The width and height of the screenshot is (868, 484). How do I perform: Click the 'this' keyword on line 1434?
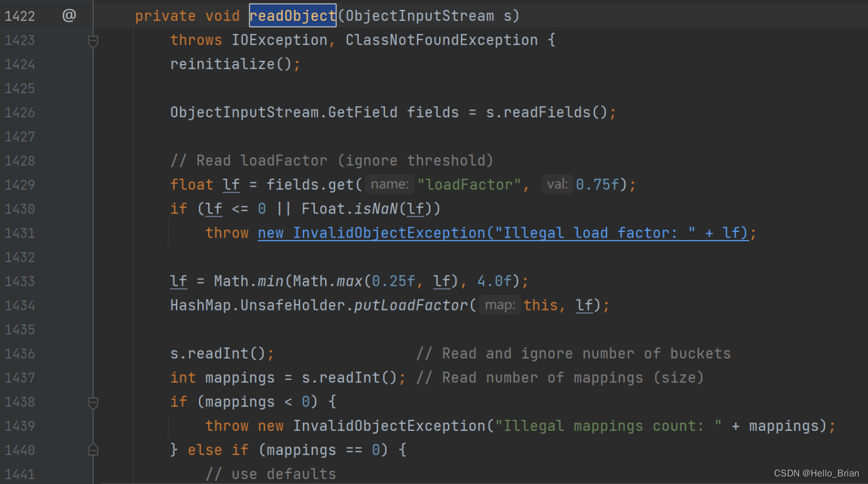[540, 305]
